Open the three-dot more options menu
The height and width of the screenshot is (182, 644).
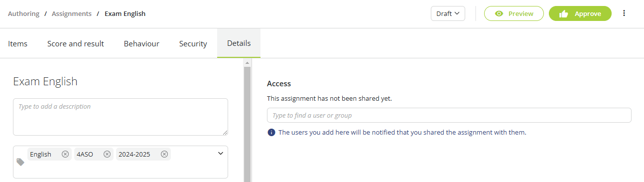click(624, 13)
